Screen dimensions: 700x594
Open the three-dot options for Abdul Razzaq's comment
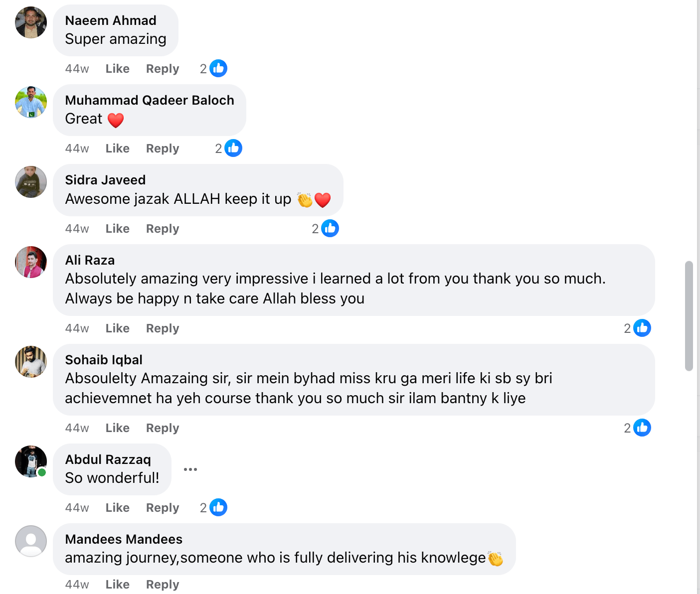tap(190, 469)
